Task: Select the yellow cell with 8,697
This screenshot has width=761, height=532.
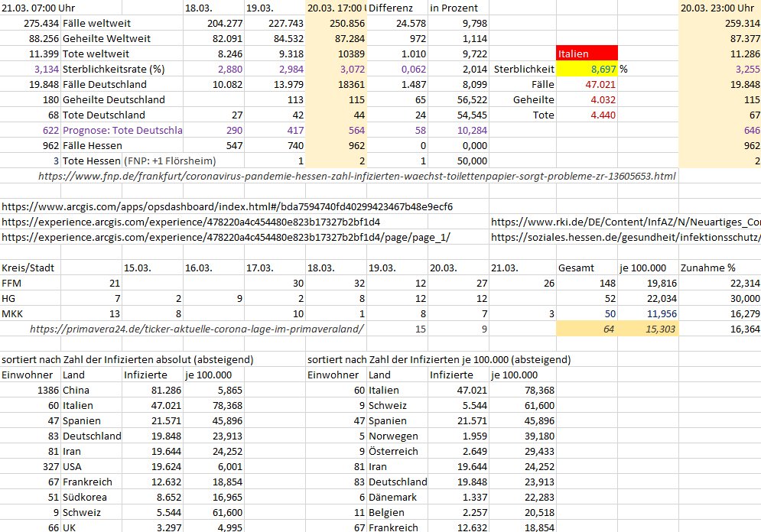Action: (x=587, y=69)
